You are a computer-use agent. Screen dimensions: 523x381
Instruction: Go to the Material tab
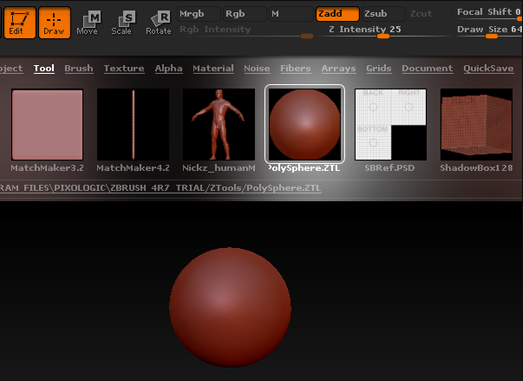coord(213,68)
